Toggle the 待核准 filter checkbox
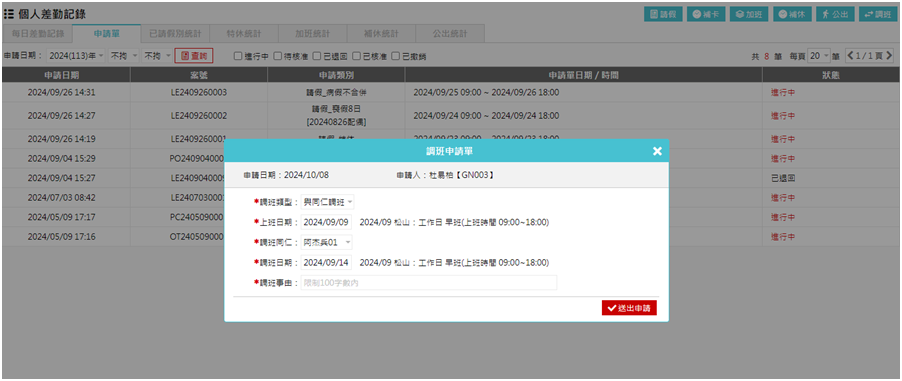Screen dimensions: 902x381 [277, 56]
